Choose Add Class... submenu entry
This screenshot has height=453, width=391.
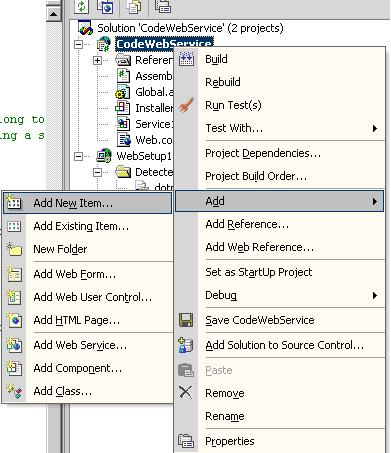(87, 391)
